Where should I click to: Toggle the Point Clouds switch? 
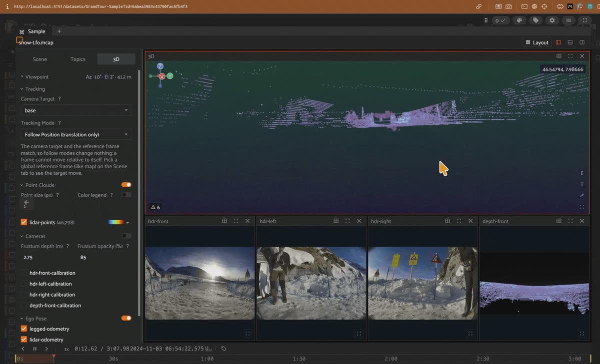[126, 185]
